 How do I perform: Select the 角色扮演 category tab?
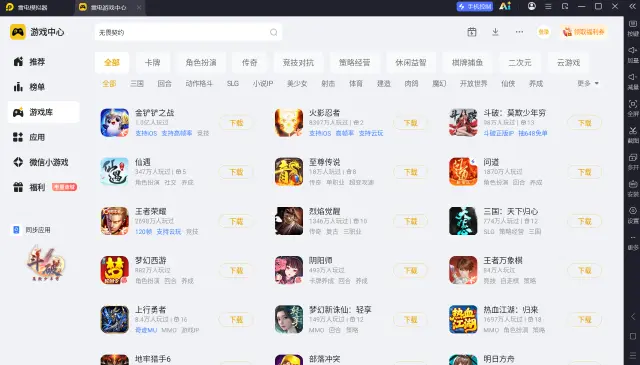(201, 62)
